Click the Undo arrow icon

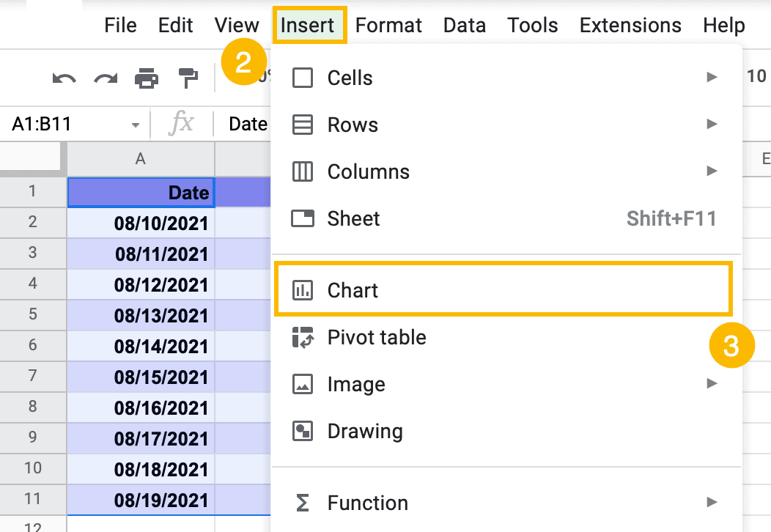coord(64,78)
